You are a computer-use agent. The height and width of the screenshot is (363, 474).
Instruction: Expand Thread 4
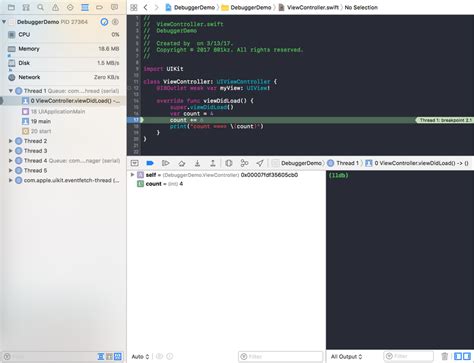point(11,161)
